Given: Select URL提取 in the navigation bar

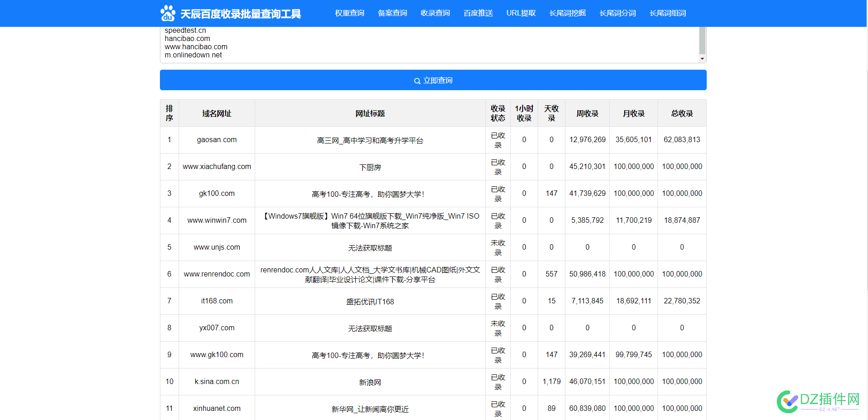Looking at the screenshot, I should pos(521,13).
